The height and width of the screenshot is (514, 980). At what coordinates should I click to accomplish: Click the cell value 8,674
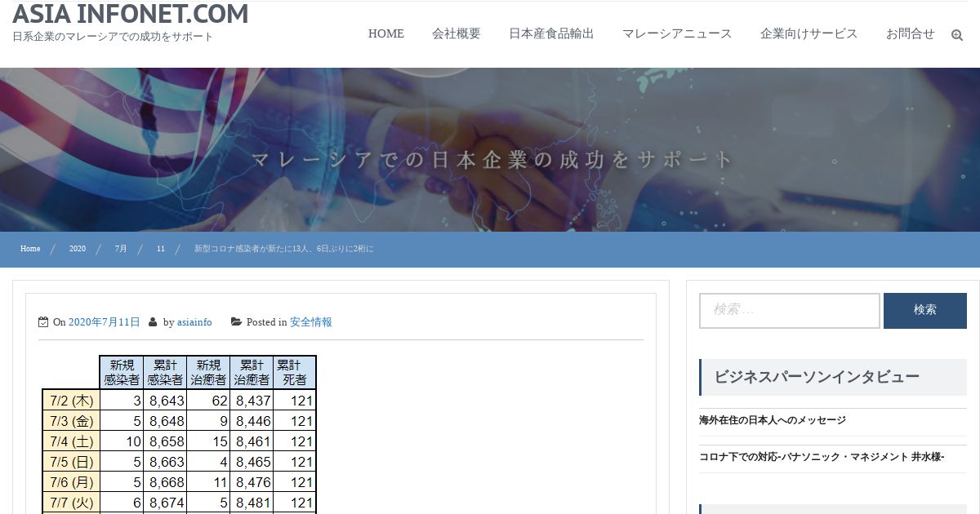click(x=166, y=503)
